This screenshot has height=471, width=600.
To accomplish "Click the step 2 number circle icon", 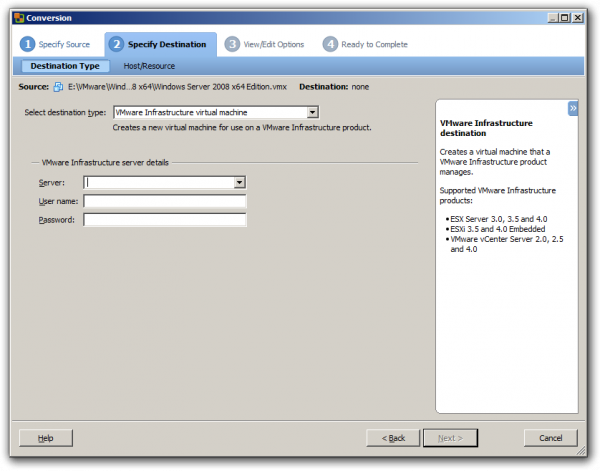I will 116,44.
